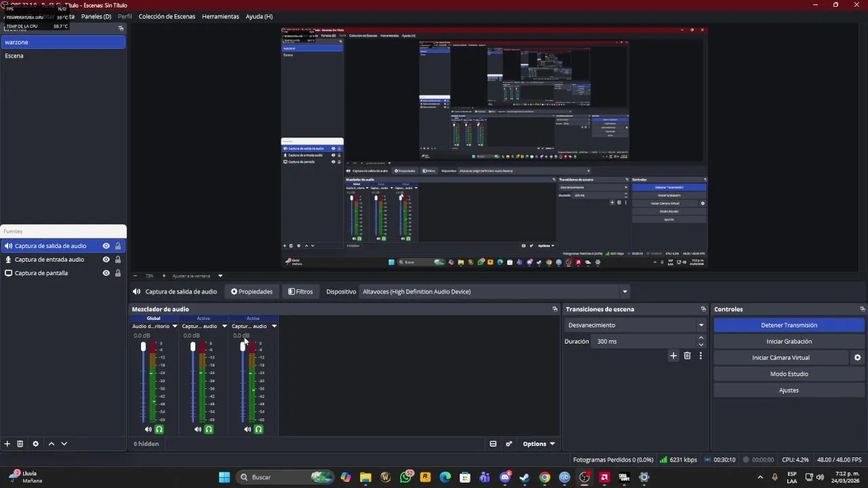Move selected source down

click(64, 444)
